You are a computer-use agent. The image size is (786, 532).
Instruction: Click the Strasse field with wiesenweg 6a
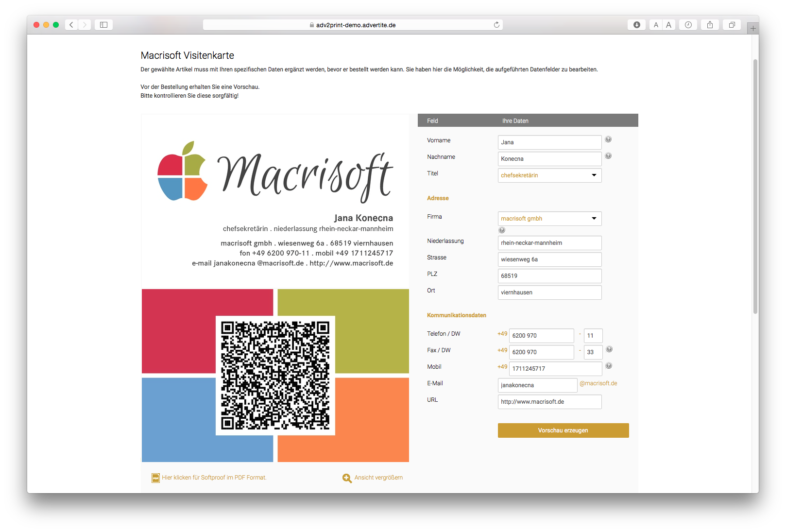click(549, 259)
